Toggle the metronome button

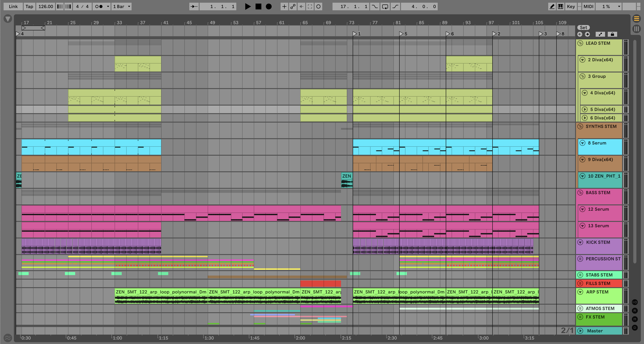[99, 6]
